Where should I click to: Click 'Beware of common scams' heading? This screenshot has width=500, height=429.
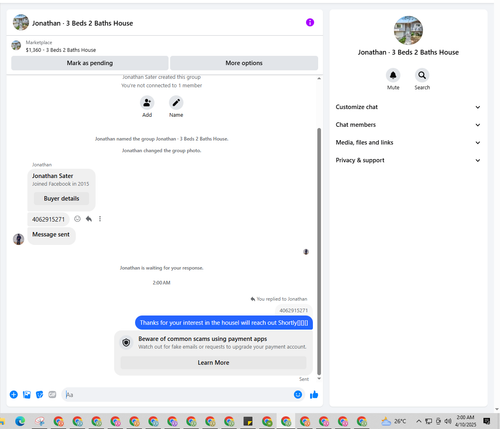click(x=203, y=339)
